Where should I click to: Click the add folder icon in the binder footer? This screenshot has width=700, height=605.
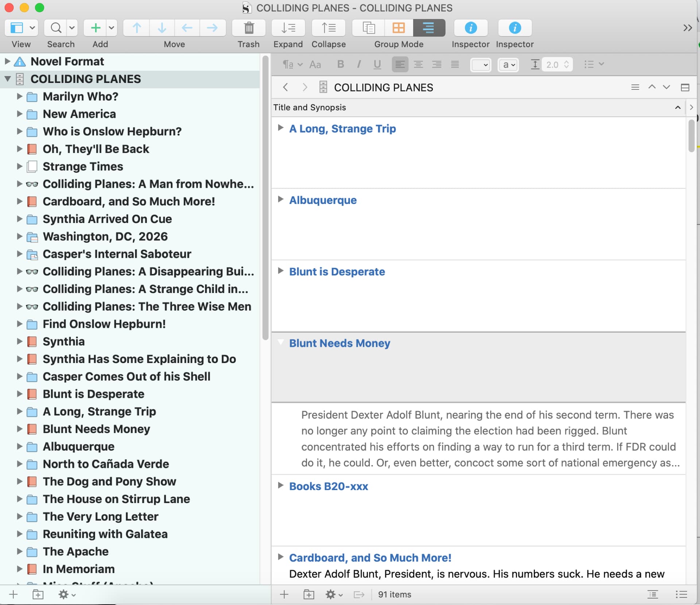38,594
